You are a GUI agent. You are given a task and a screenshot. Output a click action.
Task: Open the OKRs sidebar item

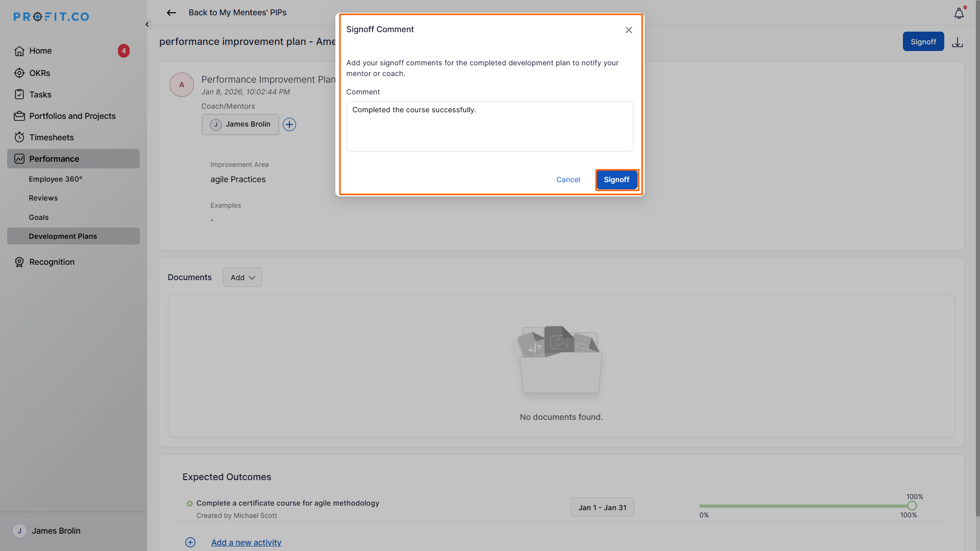point(39,73)
